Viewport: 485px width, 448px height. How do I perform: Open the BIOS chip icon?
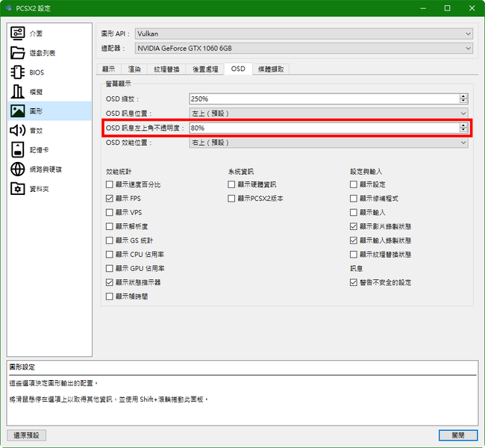pos(17,72)
